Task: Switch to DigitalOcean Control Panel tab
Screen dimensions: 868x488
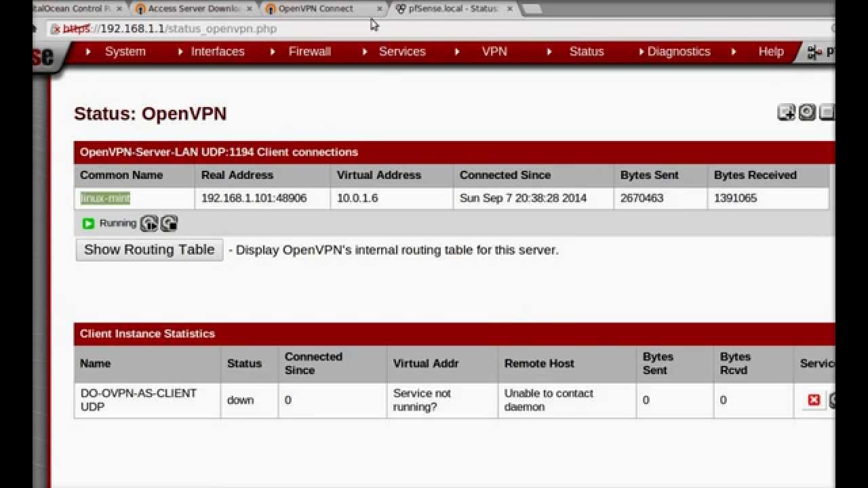Action: click(73, 9)
